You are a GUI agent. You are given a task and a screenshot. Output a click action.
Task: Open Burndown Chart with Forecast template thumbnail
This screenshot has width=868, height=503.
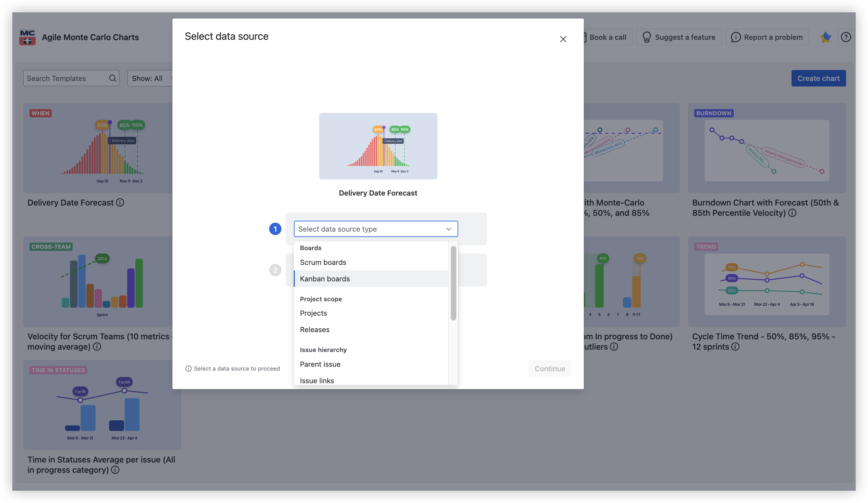coord(767,148)
